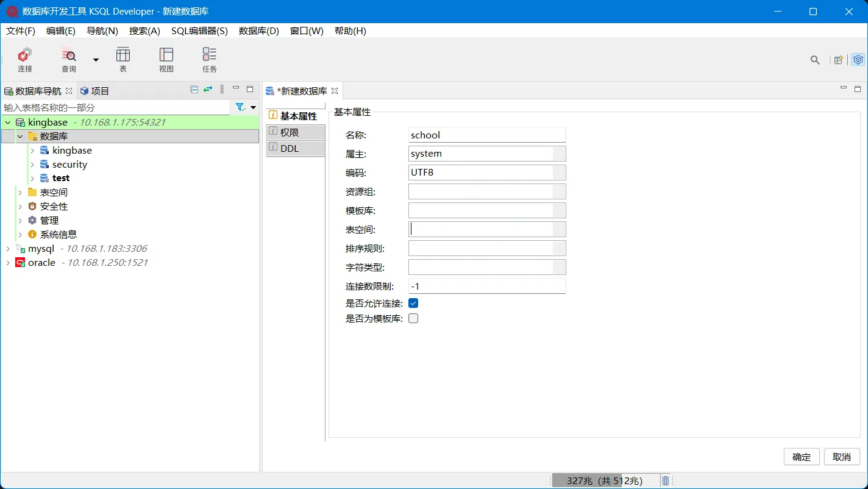This screenshot has height=489, width=868.
Task: Open the 视图 view toolbar icon
Action: tap(166, 60)
